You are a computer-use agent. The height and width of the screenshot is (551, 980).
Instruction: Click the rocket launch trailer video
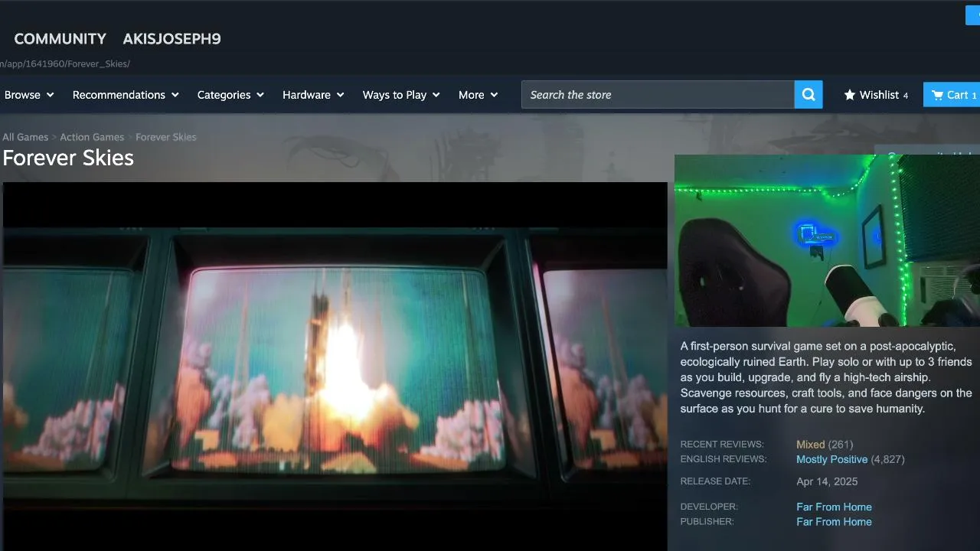[x=335, y=366]
